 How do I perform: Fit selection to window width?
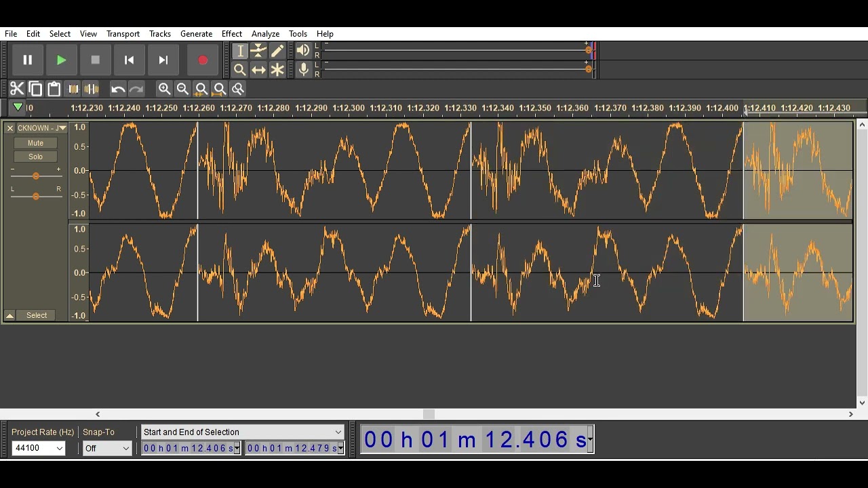point(201,89)
